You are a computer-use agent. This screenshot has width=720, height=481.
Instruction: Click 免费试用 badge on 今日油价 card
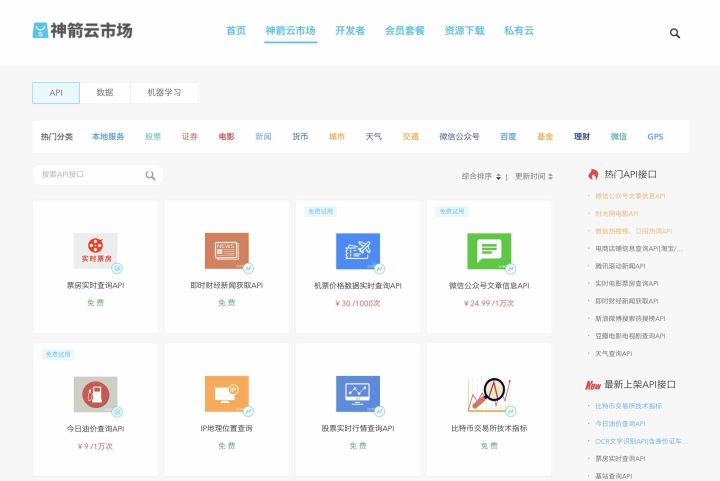[58, 354]
